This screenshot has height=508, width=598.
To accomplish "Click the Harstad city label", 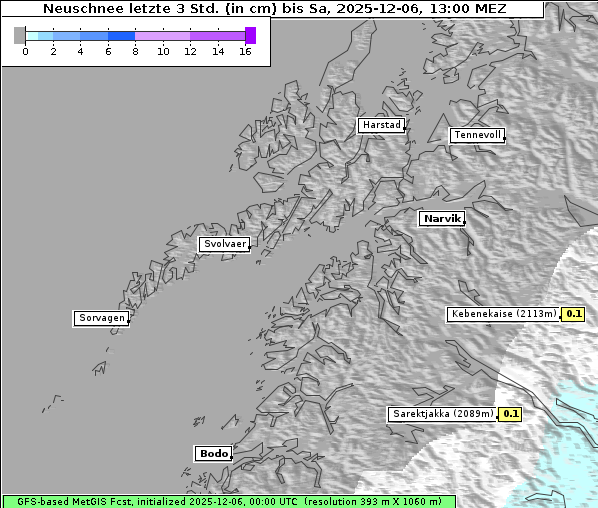I will 381,125.
